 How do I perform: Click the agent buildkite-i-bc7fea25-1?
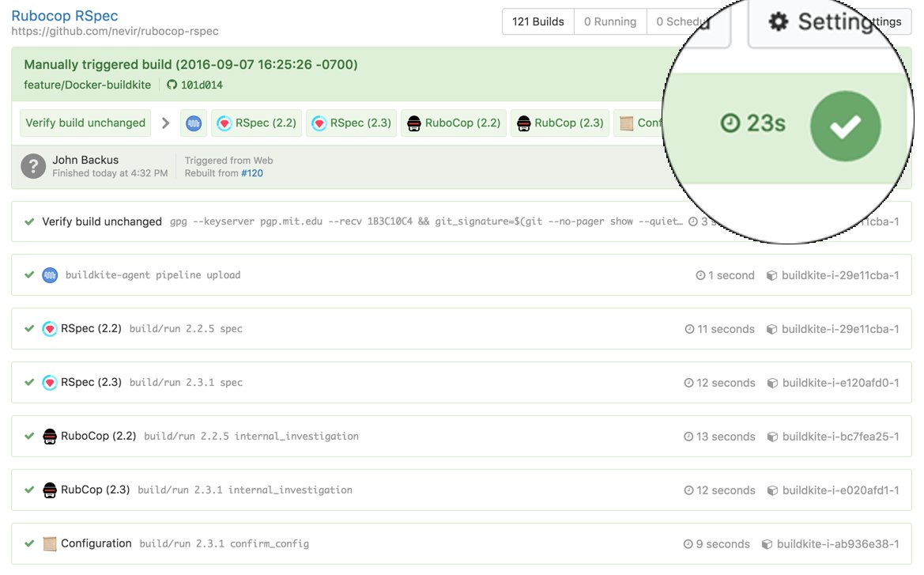[840, 437]
